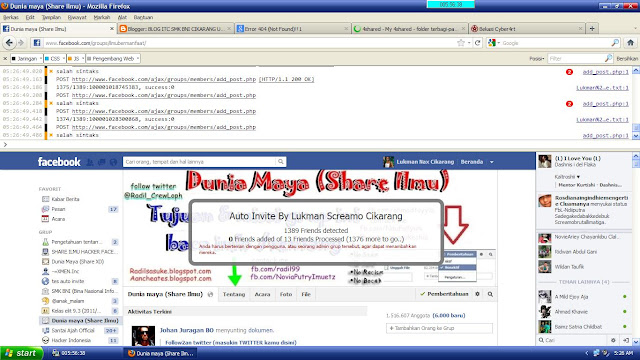Open the Foto tab of the group
The width and height of the screenshot is (640, 360).
pyautogui.click(x=286, y=294)
